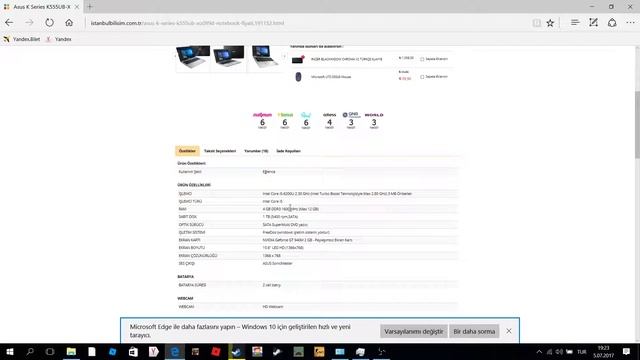Click the page's vertical scrollbar thumb
This screenshot has height=360, width=640.
coord(637,124)
